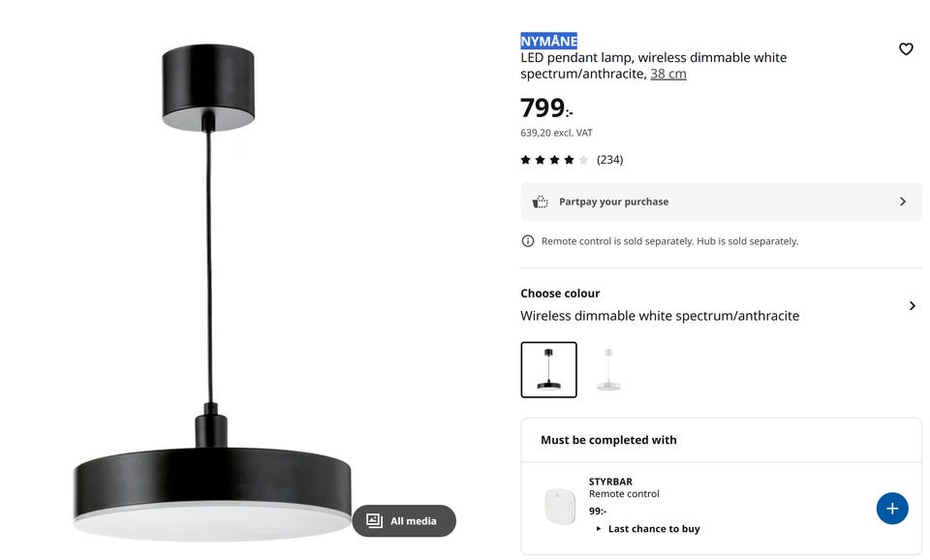The width and height of the screenshot is (930, 560).
Task: Select the anthracite colour variant
Action: point(548,369)
